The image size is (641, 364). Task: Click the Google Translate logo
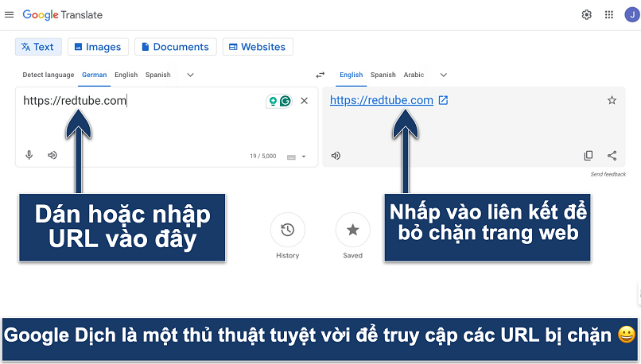pos(63,15)
